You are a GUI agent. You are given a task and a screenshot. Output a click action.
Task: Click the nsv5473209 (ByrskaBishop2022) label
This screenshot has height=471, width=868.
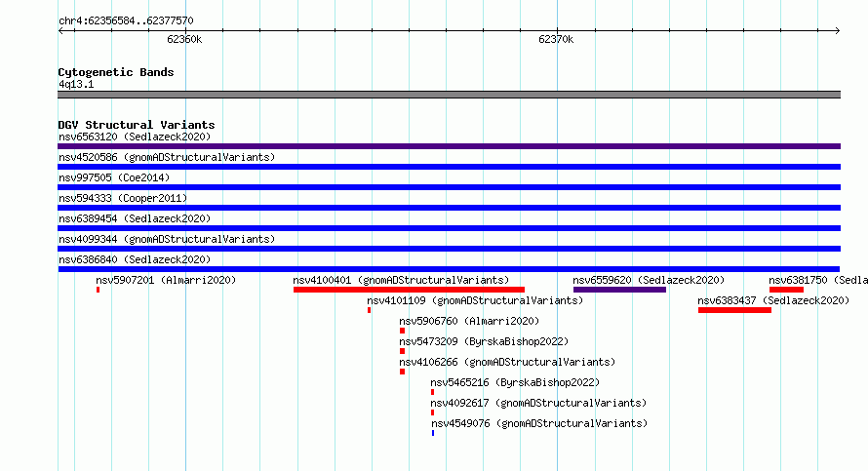(484, 341)
